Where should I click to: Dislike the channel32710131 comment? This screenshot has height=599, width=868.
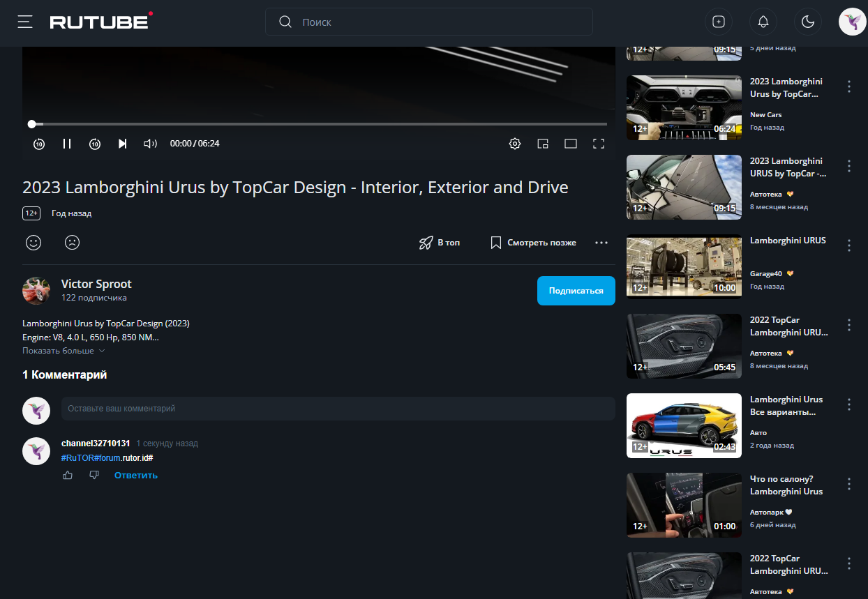94,475
